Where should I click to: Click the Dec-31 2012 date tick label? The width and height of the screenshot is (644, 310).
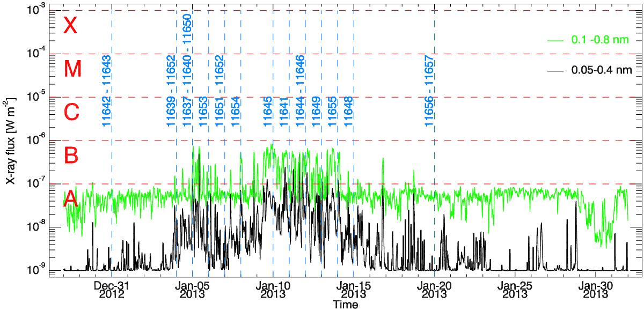(112, 289)
